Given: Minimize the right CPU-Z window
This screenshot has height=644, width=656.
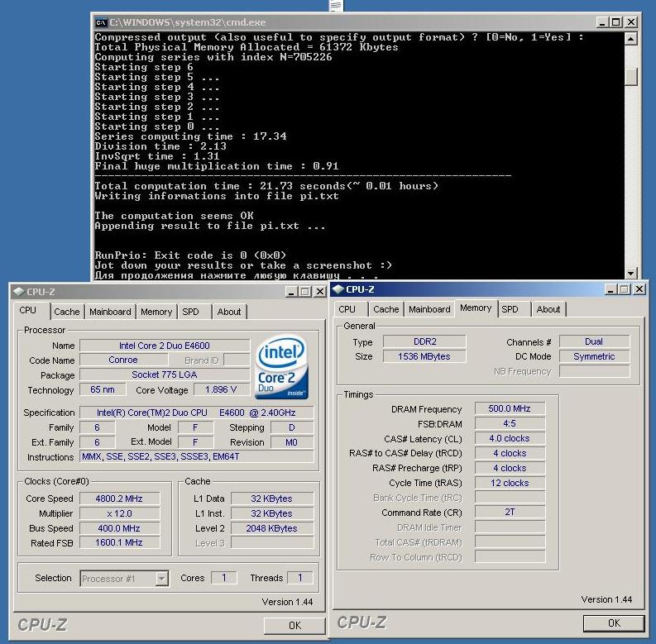Looking at the screenshot, I should (611, 289).
